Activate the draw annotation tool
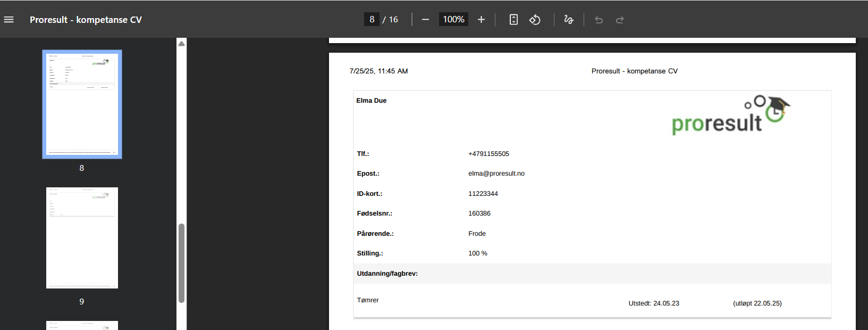 tap(569, 20)
